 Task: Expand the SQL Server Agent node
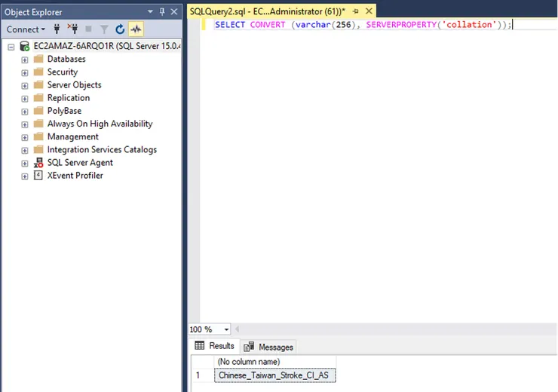[25, 164]
